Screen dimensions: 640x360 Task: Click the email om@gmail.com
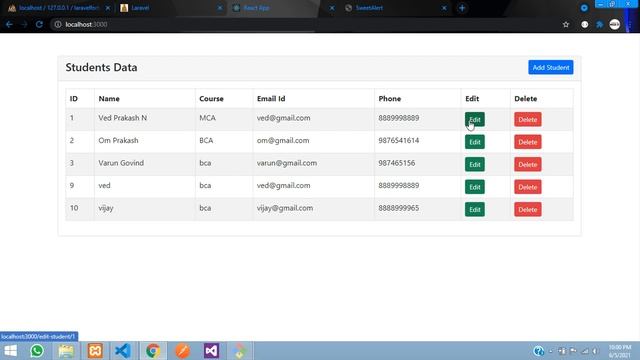[x=283, y=140]
